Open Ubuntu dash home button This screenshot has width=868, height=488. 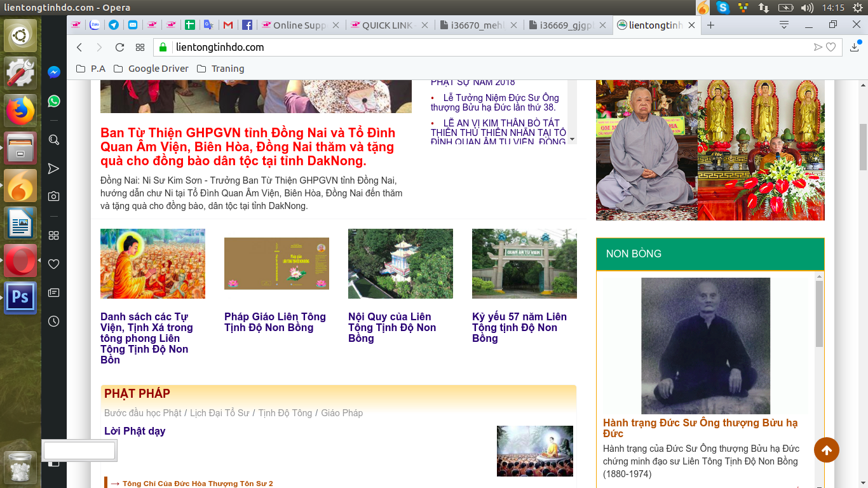(20, 36)
